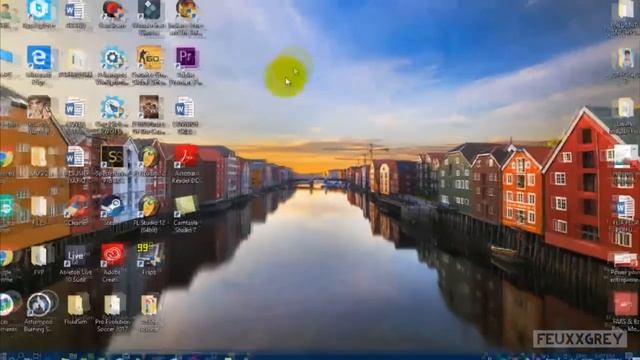
Task: Select the PowerPoint file on the right edge
Action: pyautogui.click(x=625, y=260)
